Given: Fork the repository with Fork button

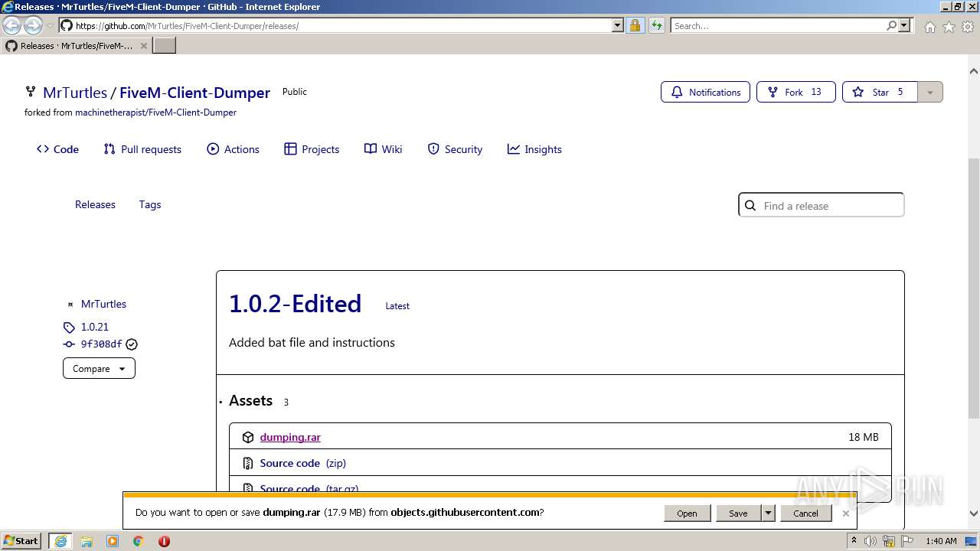Looking at the screenshot, I should (795, 92).
